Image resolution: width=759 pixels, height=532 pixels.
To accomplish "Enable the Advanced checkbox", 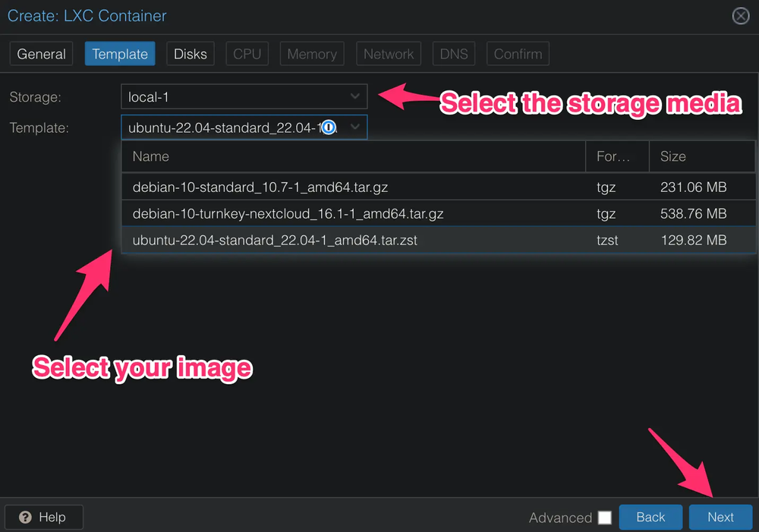I will click(605, 518).
